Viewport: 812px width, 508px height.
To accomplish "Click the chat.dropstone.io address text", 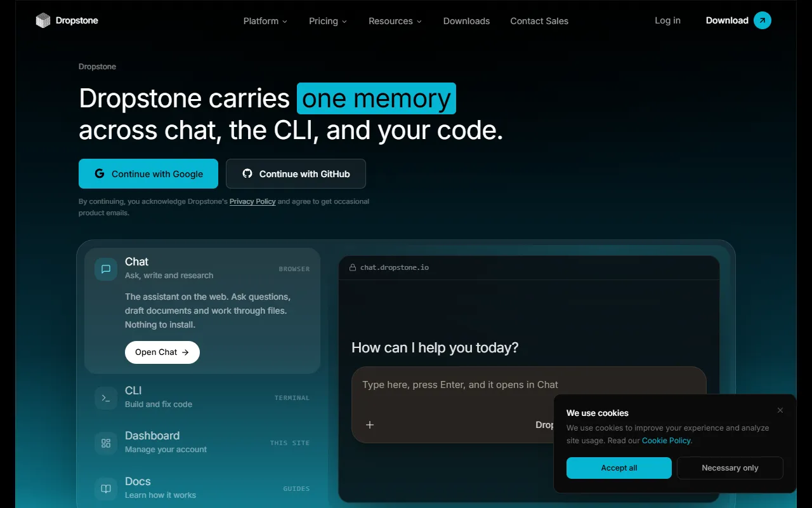I will click(x=395, y=267).
